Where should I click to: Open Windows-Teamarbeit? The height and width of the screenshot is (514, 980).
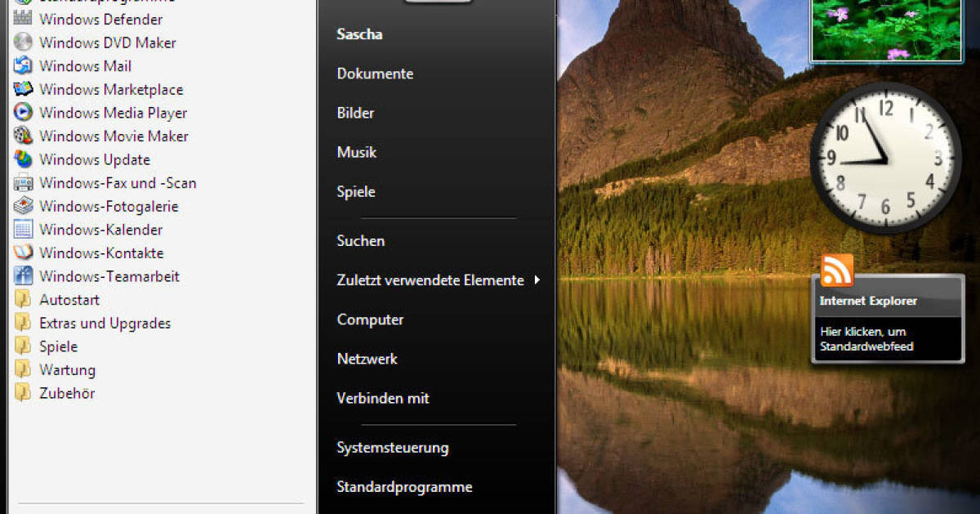pos(109,276)
